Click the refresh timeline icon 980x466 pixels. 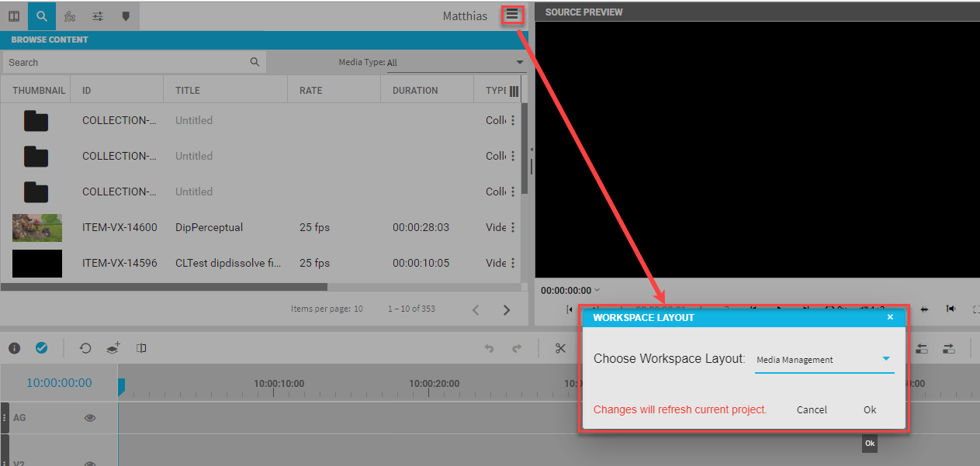(x=85, y=348)
